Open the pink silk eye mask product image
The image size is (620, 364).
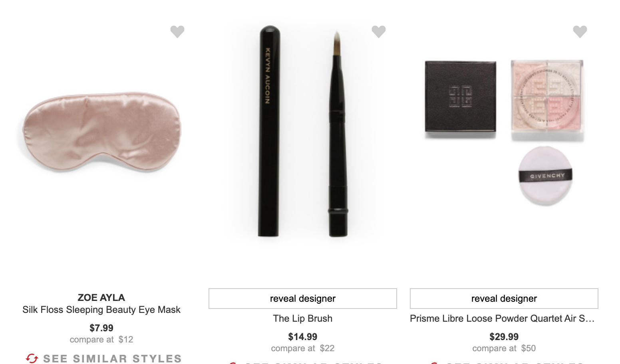coord(101,132)
